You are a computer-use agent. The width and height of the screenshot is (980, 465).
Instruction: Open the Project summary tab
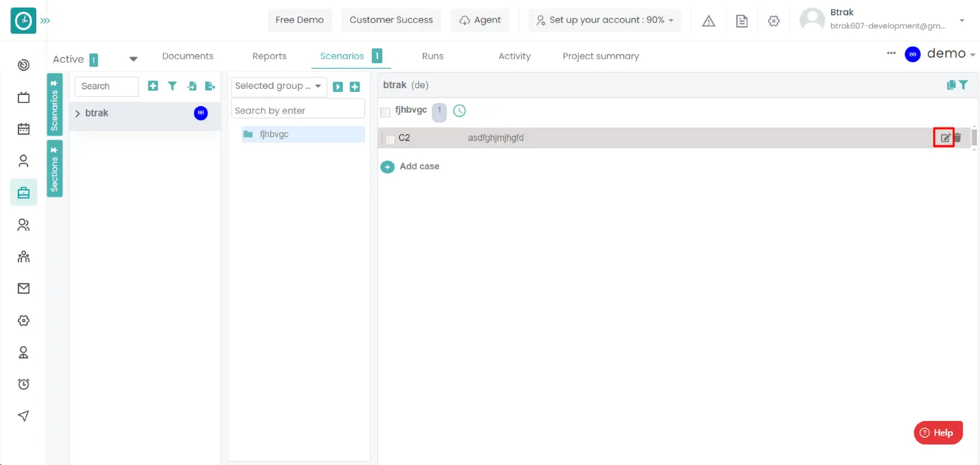click(x=600, y=56)
